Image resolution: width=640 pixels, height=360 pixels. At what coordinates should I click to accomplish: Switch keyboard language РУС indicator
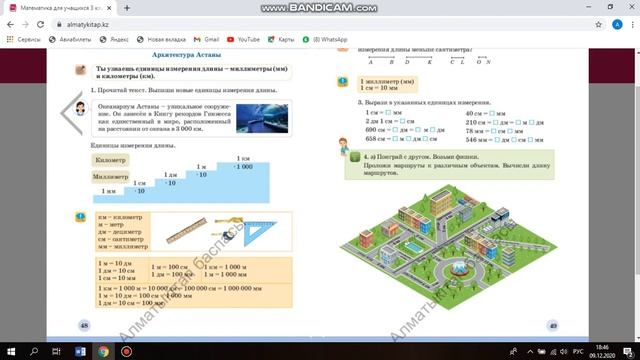click(x=578, y=351)
